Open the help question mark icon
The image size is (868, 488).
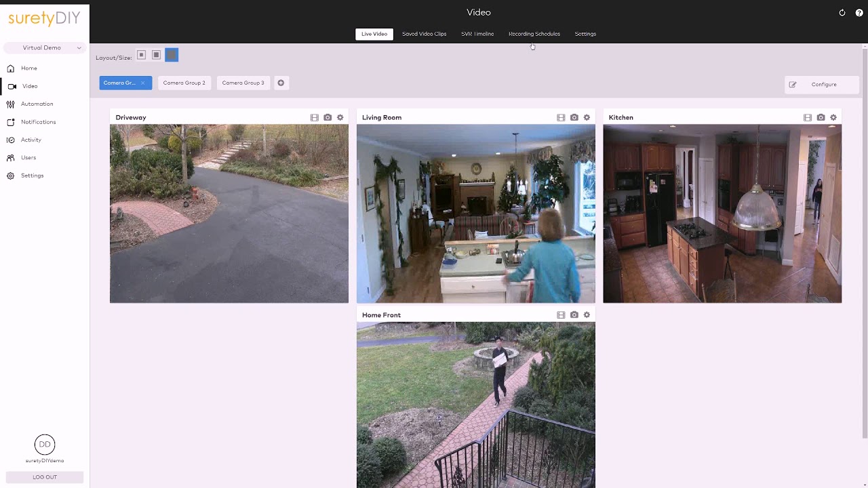[x=859, y=13]
